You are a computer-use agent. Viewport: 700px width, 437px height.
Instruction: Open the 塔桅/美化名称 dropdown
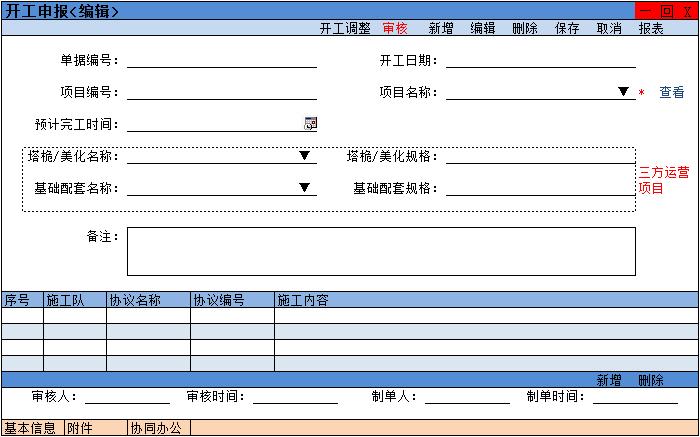[x=304, y=156]
